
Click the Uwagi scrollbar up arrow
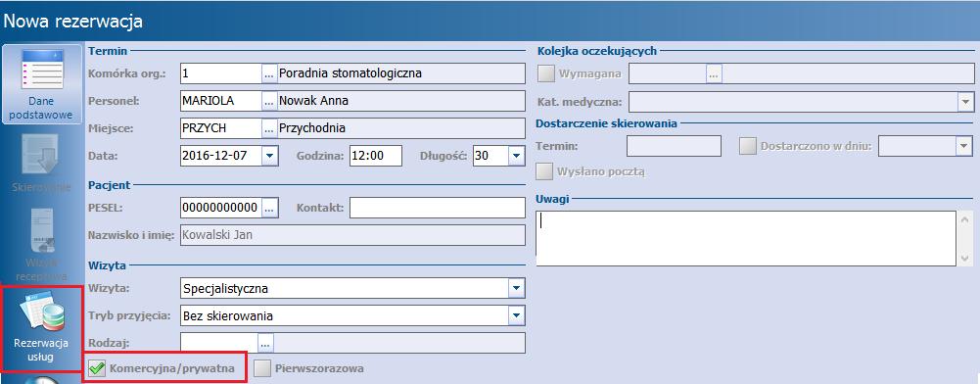click(965, 220)
